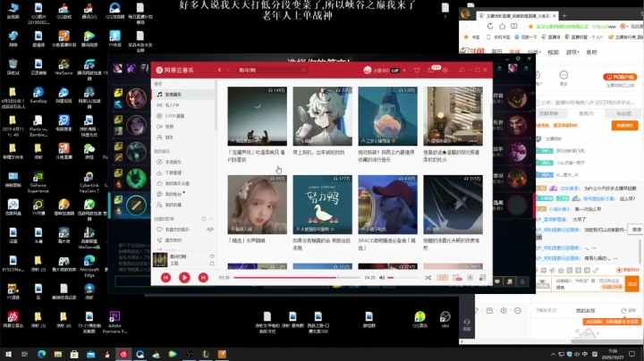
Task: Share the currently playing song
Action: (x=212, y=264)
